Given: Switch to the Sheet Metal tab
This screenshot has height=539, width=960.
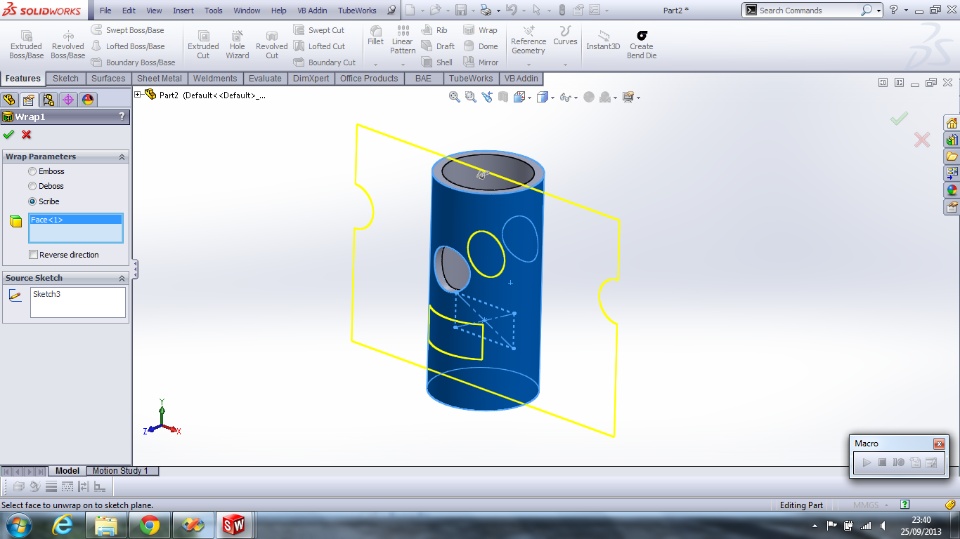Looking at the screenshot, I should (159, 78).
